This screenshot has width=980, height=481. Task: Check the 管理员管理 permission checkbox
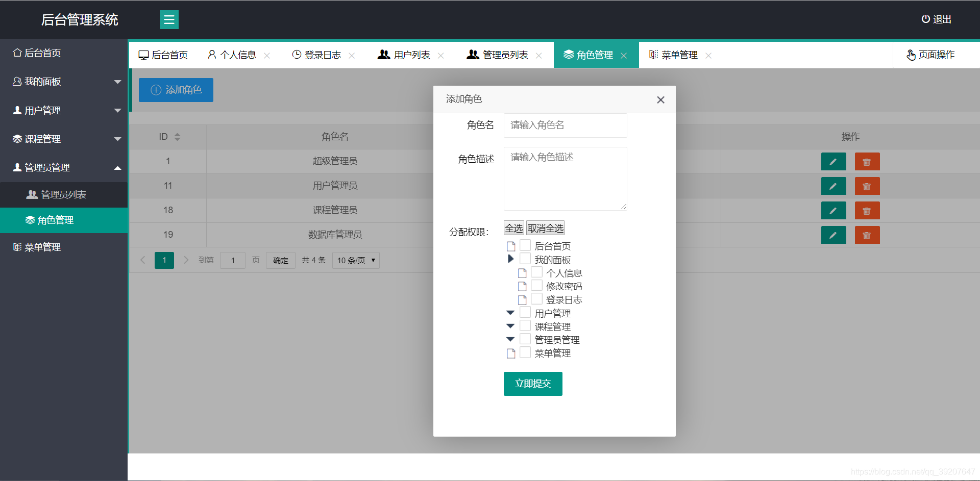tap(525, 339)
